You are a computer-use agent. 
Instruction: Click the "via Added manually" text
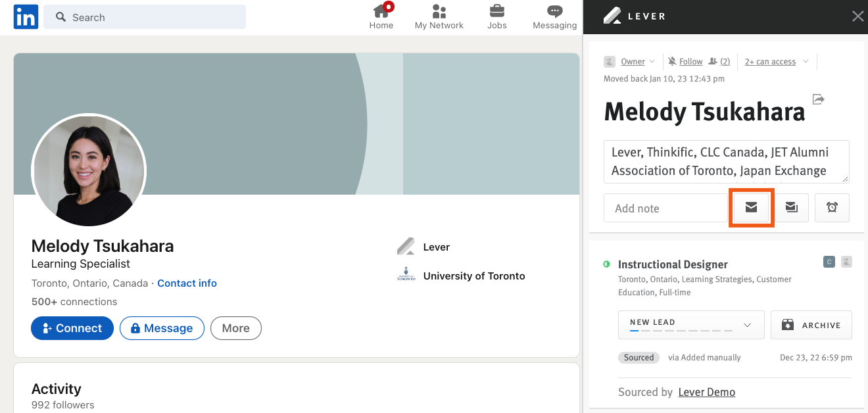[704, 358]
